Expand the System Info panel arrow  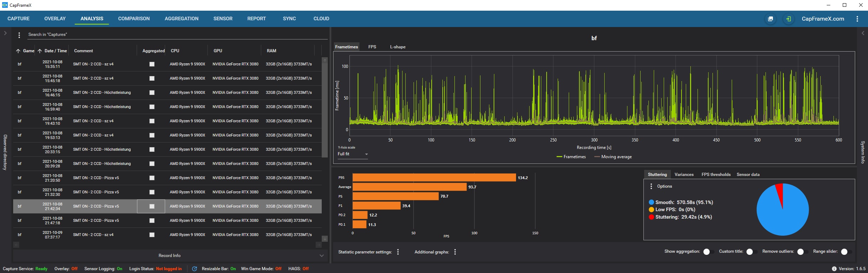(x=863, y=33)
